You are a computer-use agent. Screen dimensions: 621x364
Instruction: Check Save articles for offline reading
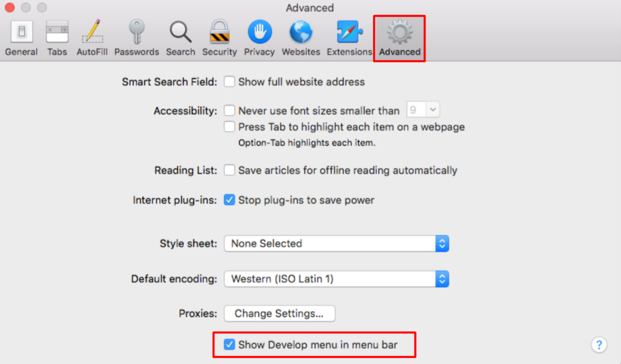click(x=229, y=170)
